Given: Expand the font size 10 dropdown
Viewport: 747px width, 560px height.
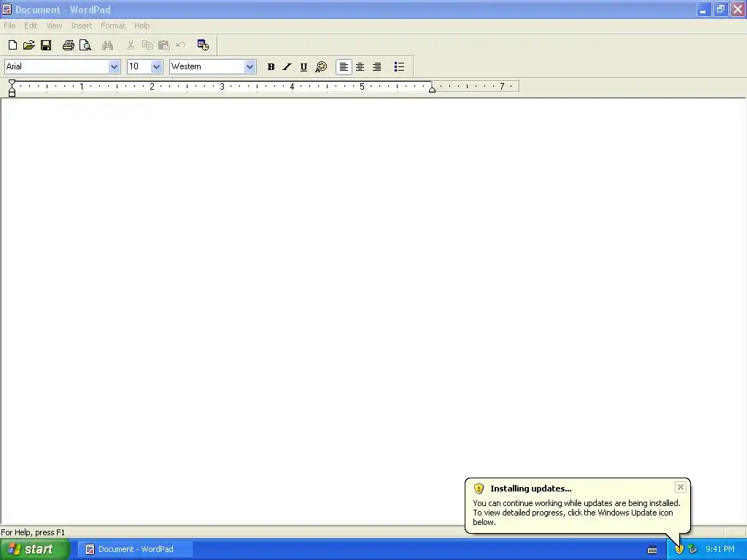Looking at the screenshot, I should click(156, 66).
